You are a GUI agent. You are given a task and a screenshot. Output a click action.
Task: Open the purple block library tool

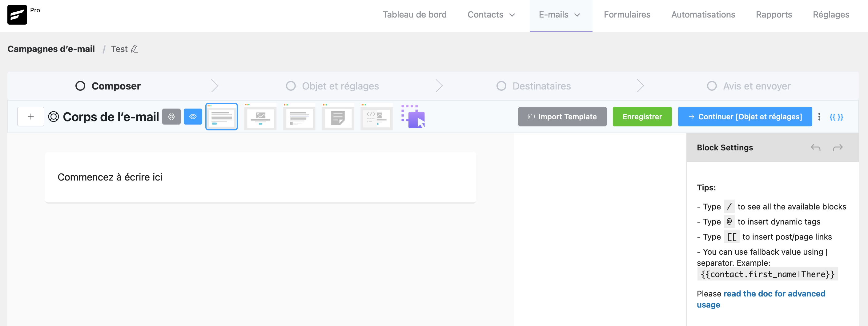[412, 117]
